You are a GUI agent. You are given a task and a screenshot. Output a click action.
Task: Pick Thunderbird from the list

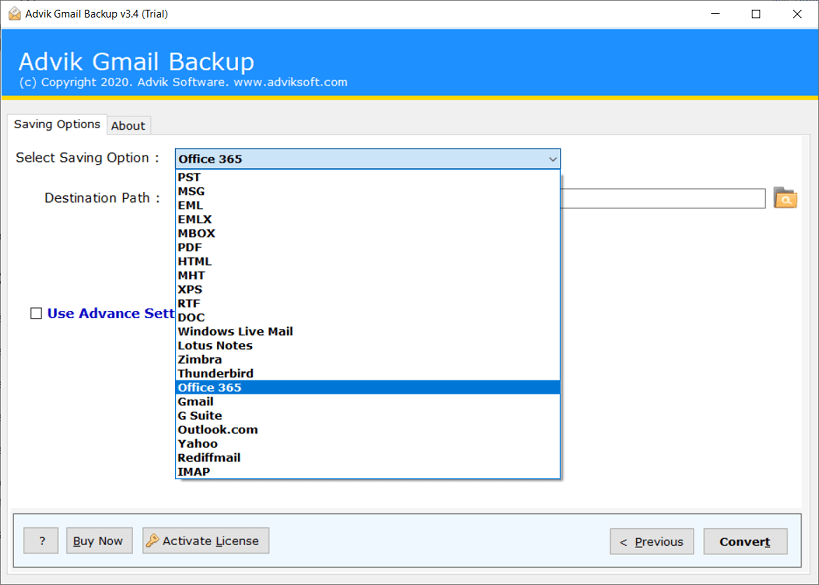coord(368,373)
